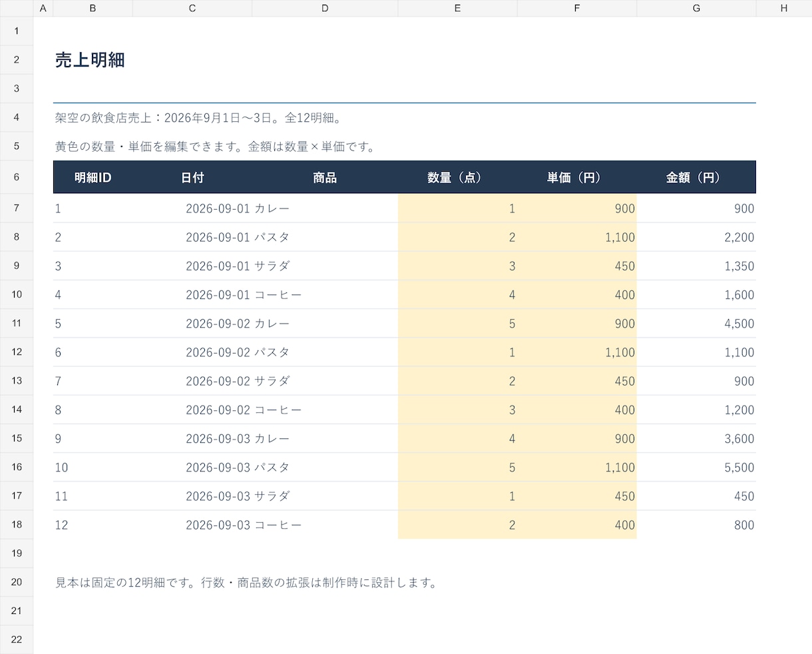The width and height of the screenshot is (812, 654).
Task: Select quantity cell in row 14
Action: point(457,410)
